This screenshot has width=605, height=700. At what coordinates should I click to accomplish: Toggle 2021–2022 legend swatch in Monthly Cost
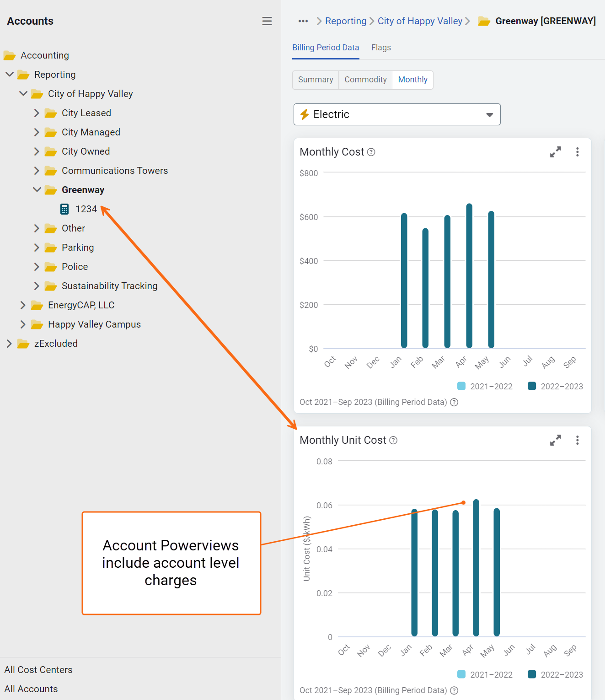(x=461, y=386)
